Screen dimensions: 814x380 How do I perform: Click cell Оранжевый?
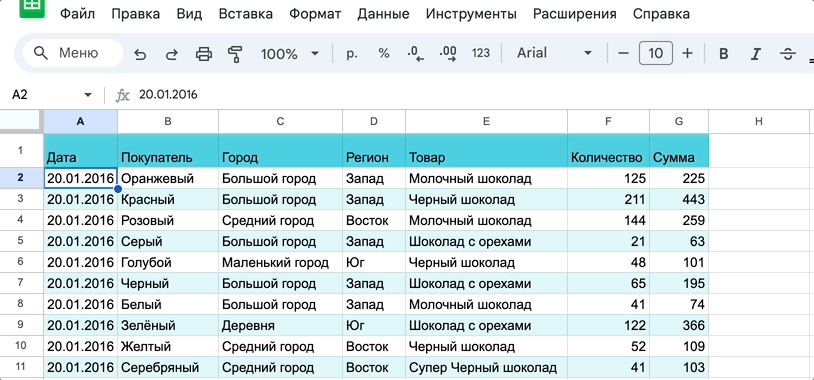click(x=168, y=179)
